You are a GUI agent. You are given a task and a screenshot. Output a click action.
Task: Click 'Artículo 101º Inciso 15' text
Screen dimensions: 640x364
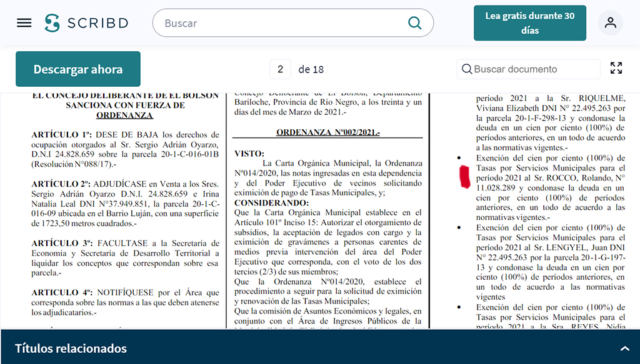(x=276, y=222)
